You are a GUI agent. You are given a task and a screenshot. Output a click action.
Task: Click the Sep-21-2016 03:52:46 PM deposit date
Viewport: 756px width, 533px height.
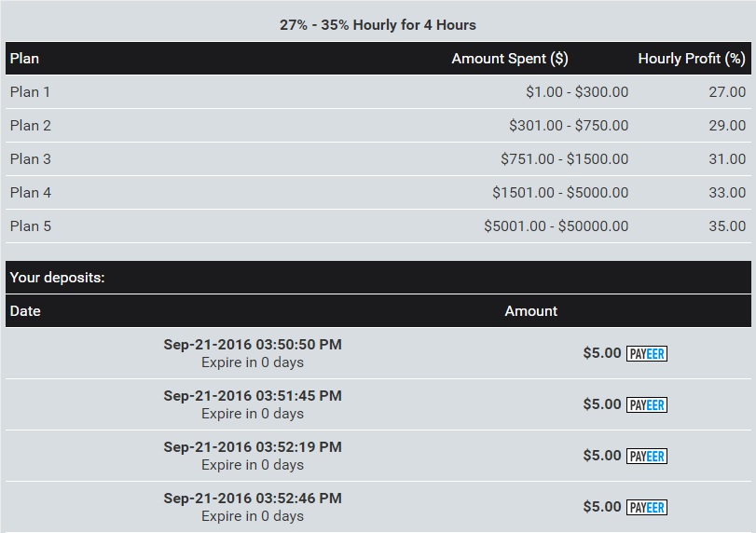tap(253, 499)
